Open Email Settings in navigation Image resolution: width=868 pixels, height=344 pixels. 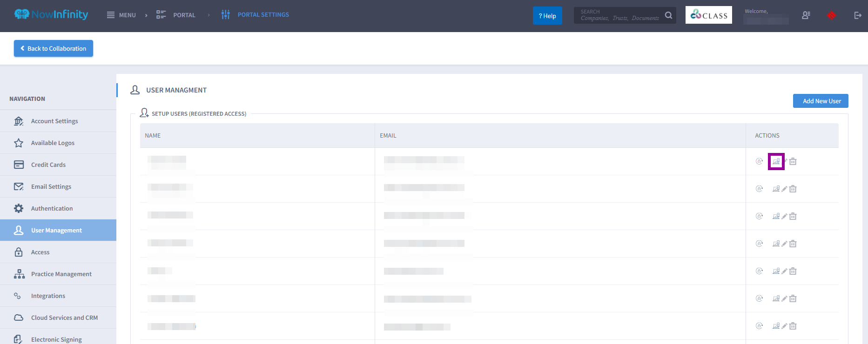58,186
